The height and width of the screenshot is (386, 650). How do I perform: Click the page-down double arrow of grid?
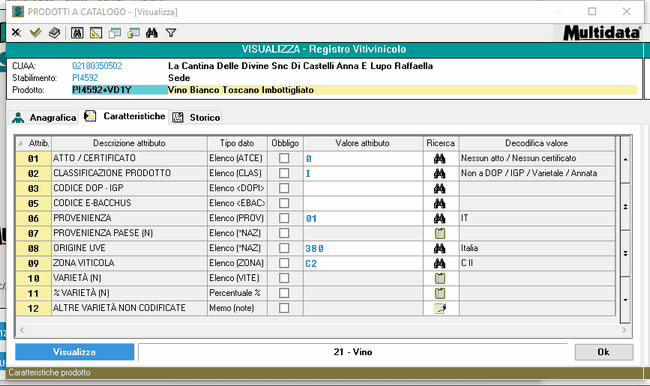625,253
